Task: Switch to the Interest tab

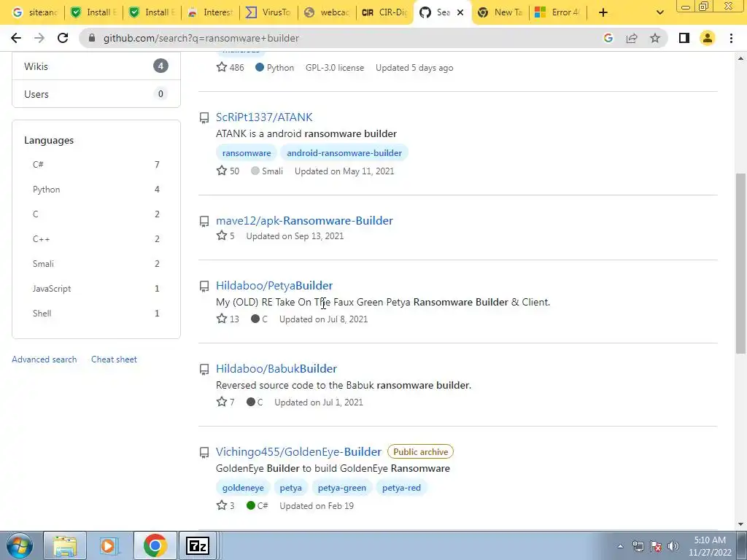Action: coord(210,12)
